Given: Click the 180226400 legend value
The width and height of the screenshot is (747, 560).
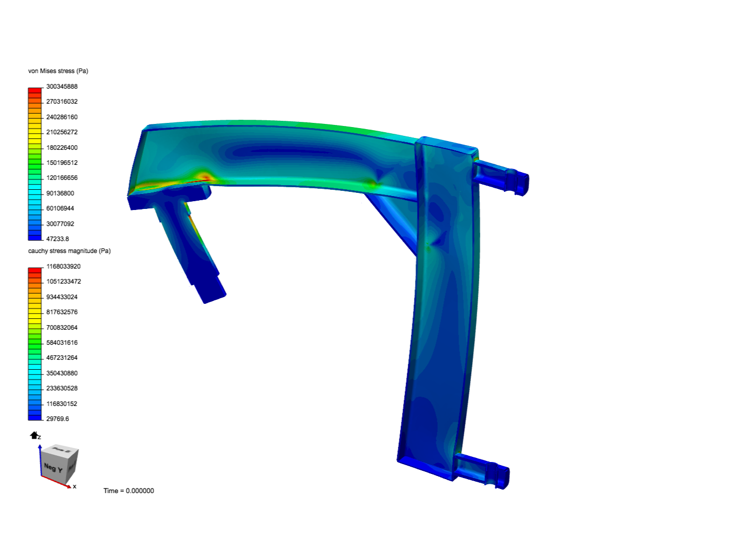Looking at the screenshot, I should pyautogui.click(x=62, y=148).
